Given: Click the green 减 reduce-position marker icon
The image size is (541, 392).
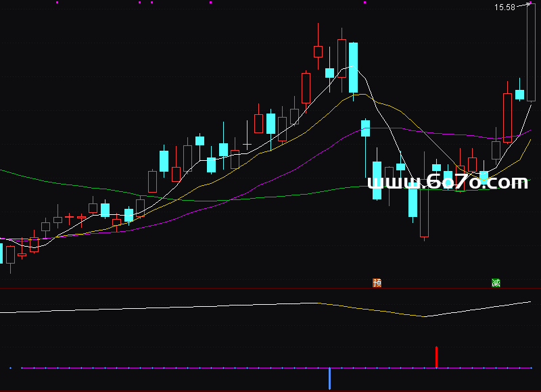Looking at the screenshot, I should (x=496, y=283).
